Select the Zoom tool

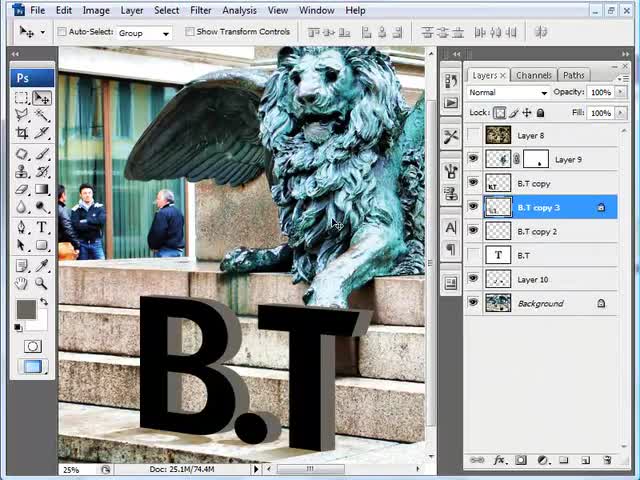pos(42,283)
